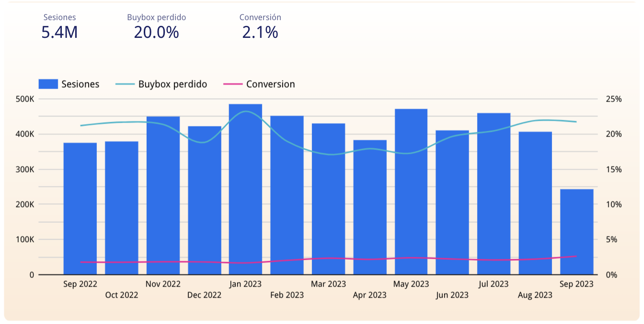
Task: Click the 200K left axis label
Action: [x=25, y=204]
